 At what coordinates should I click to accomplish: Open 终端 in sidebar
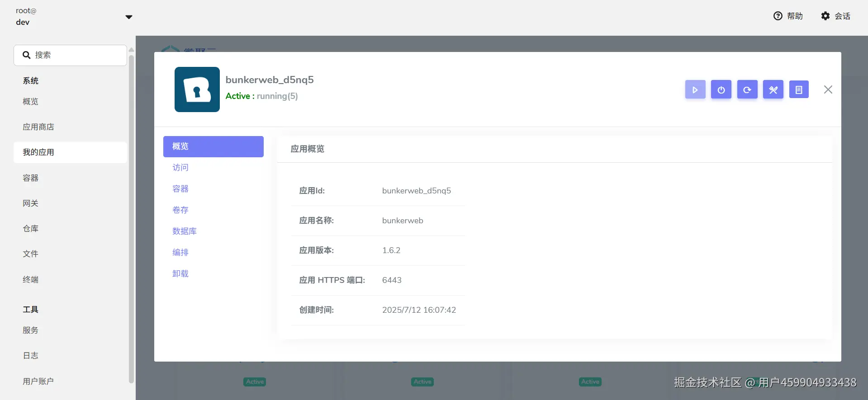(x=71, y=280)
